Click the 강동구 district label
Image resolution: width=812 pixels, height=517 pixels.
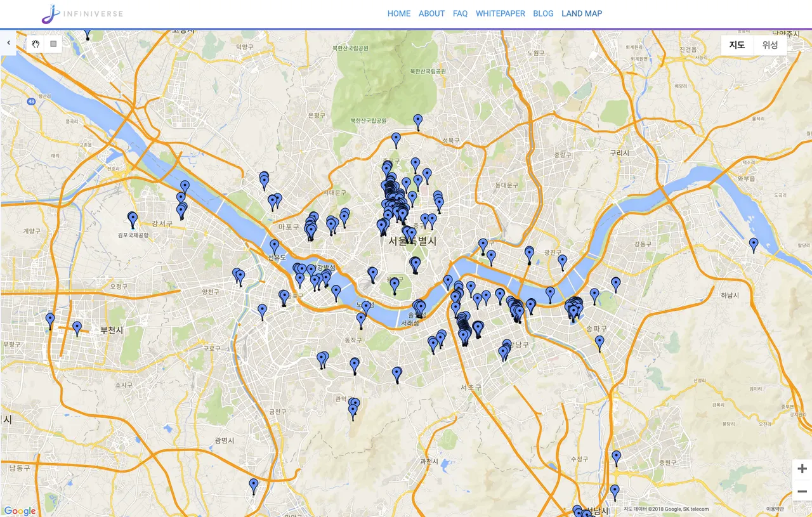[643, 244]
